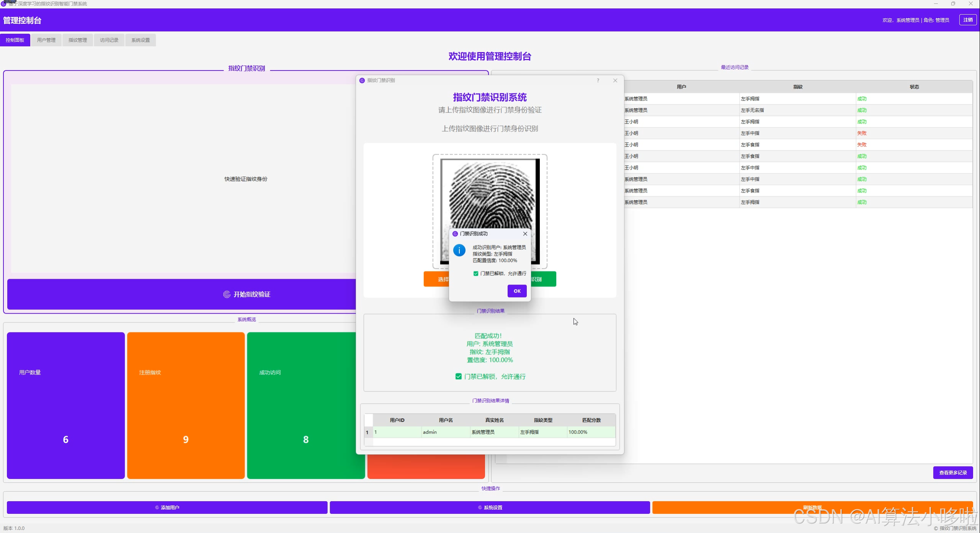The image size is (980, 533).
Task: Click green checkmark in 门禁识别结果 panel
Action: (458, 376)
